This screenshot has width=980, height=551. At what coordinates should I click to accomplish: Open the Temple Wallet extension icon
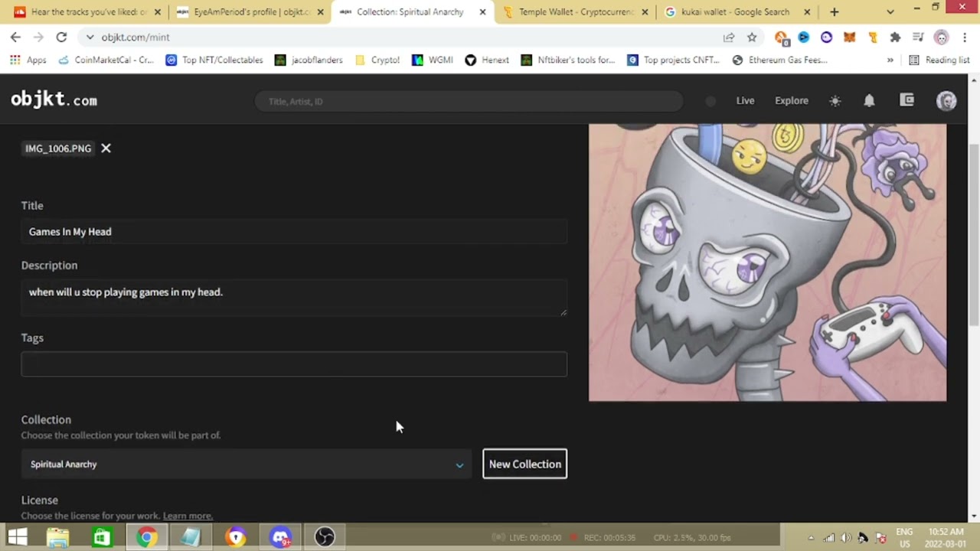(x=872, y=37)
